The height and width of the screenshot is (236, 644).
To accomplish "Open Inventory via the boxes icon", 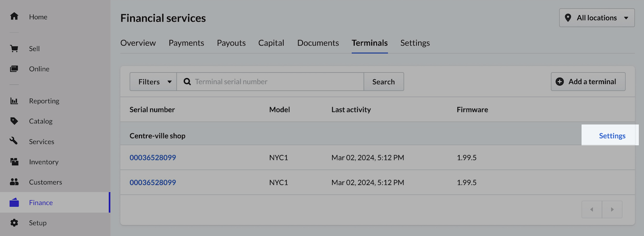I will [x=14, y=162].
